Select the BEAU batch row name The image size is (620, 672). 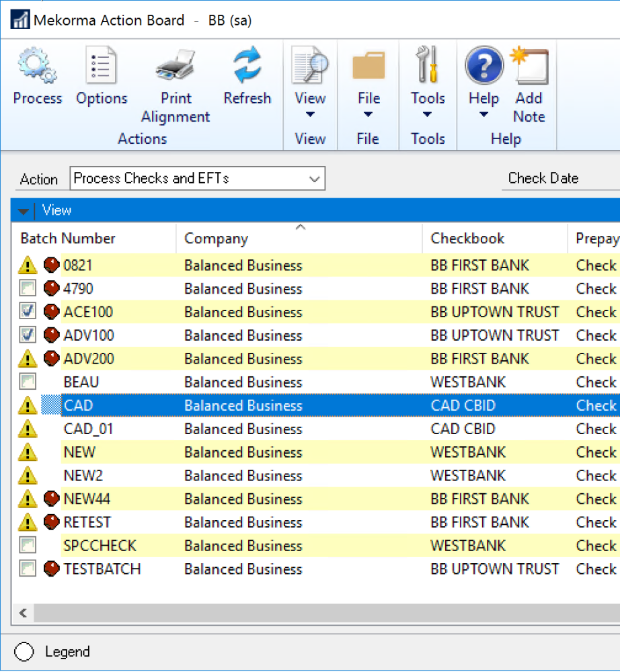click(x=81, y=382)
